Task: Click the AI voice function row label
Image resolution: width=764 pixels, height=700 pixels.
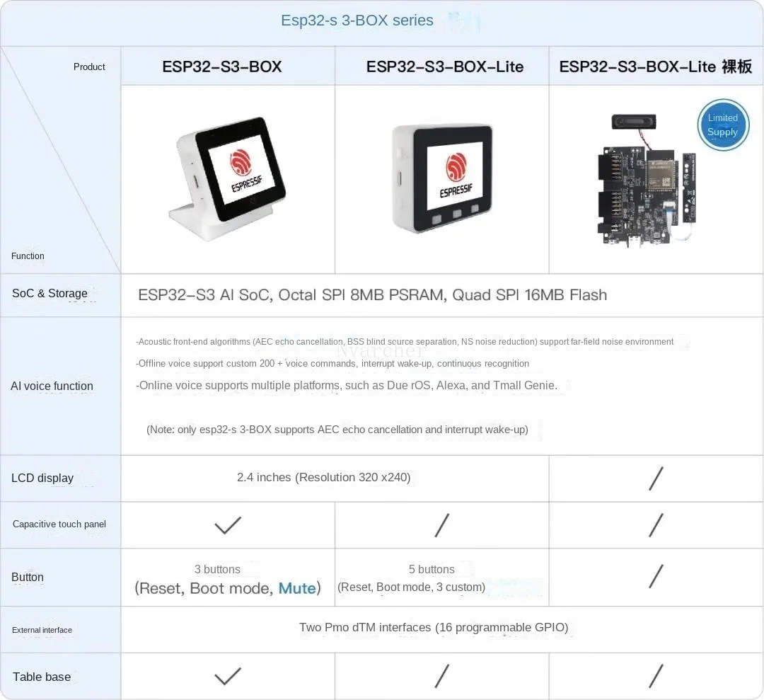Action: 52,386
